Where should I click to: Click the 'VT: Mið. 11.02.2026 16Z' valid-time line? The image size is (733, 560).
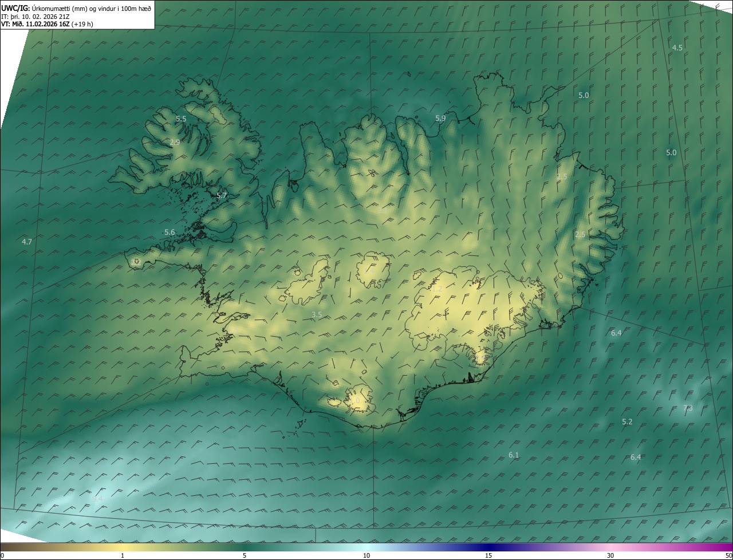[36, 24]
